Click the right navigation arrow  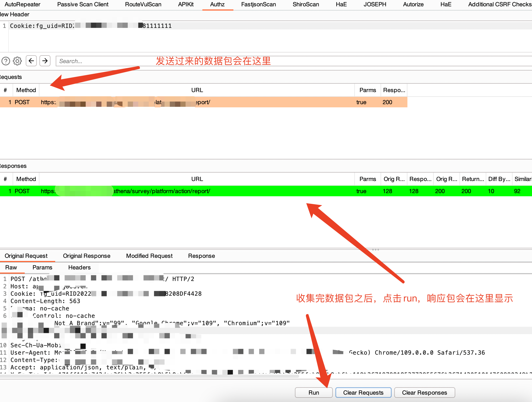click(45, 61)
